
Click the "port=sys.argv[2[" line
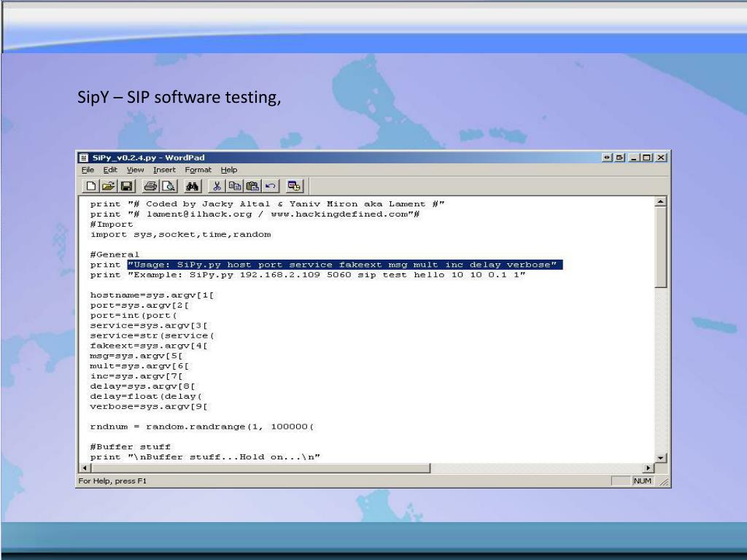click(140, 306)
